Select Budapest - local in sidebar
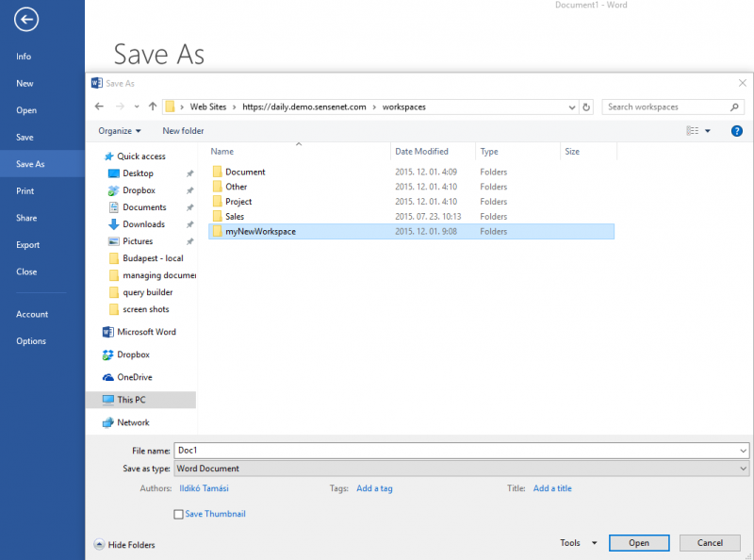Viewport: 754px width, 560px height. [153, 258]
